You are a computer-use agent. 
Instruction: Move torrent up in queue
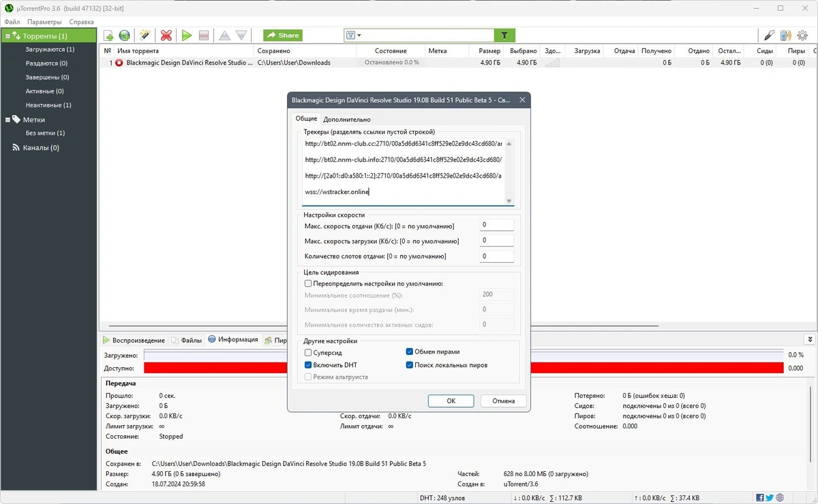(224, 35)
